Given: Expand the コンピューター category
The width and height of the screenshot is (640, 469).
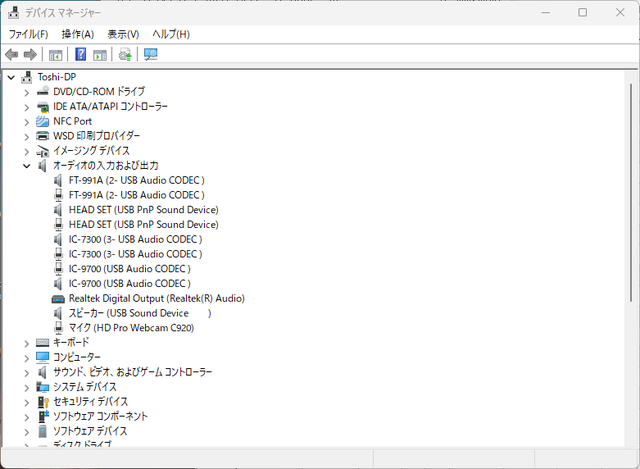Looking at the screenshot, I should (x=27, y=358).
